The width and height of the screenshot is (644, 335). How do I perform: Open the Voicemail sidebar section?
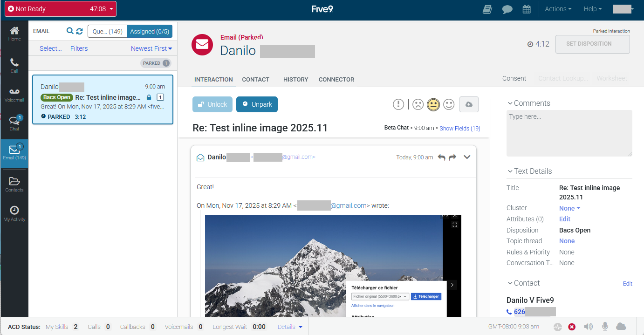pos(14,95)
